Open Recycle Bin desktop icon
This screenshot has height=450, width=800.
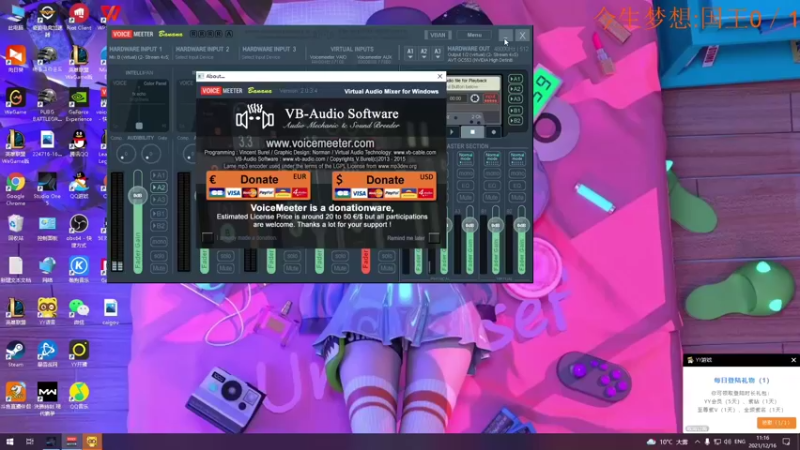pos(15,228)
